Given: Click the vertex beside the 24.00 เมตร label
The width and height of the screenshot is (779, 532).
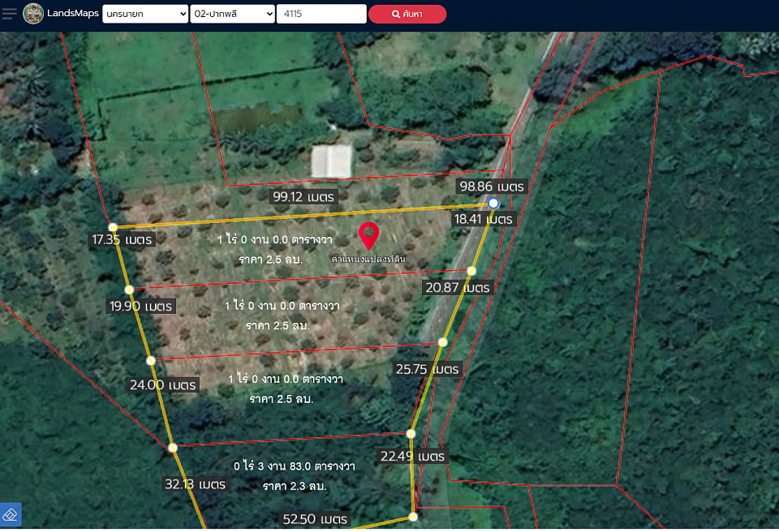Looking at the screenshot, I should point(150,361).
